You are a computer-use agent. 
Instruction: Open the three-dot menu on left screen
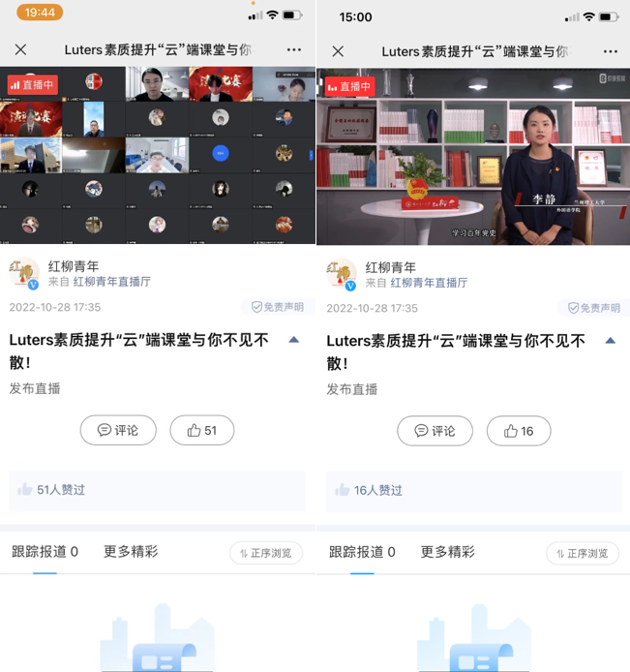293,49
